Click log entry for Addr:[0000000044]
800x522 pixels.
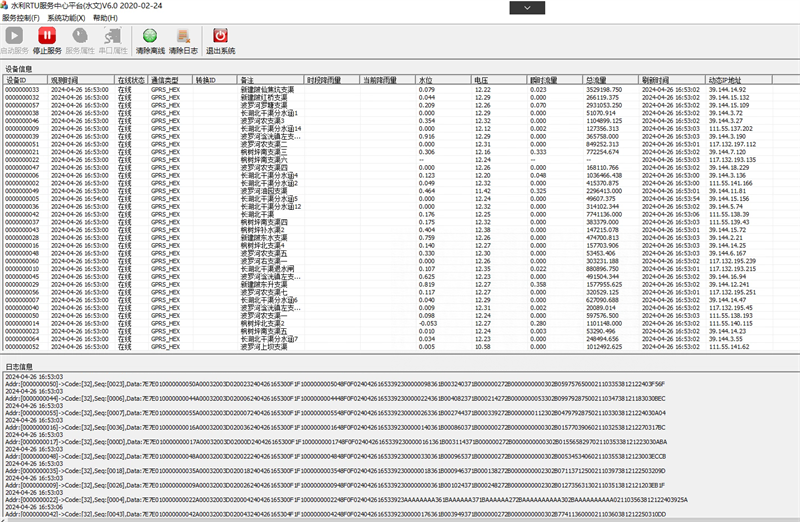[335, 399]
